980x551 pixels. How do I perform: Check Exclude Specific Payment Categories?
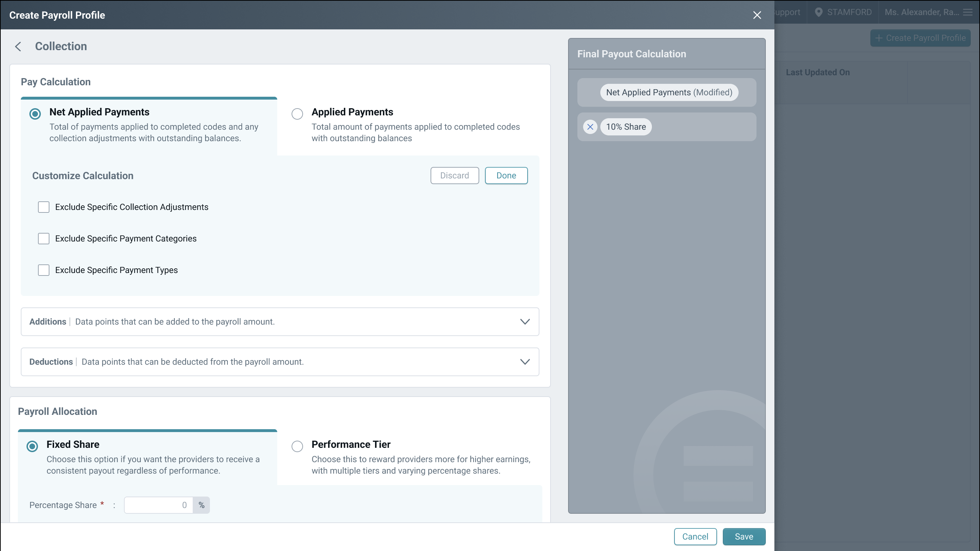(x=44, y=239)
